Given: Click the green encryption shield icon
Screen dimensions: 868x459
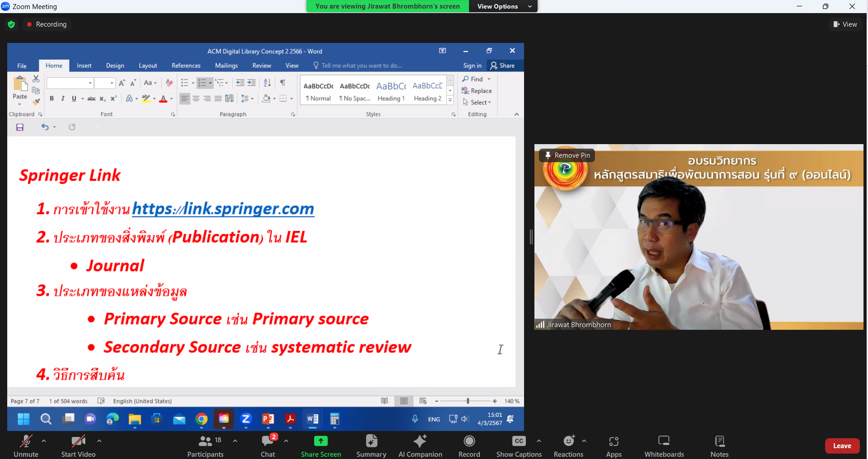Looking at the screenshot, I should [x=11, y=24].
